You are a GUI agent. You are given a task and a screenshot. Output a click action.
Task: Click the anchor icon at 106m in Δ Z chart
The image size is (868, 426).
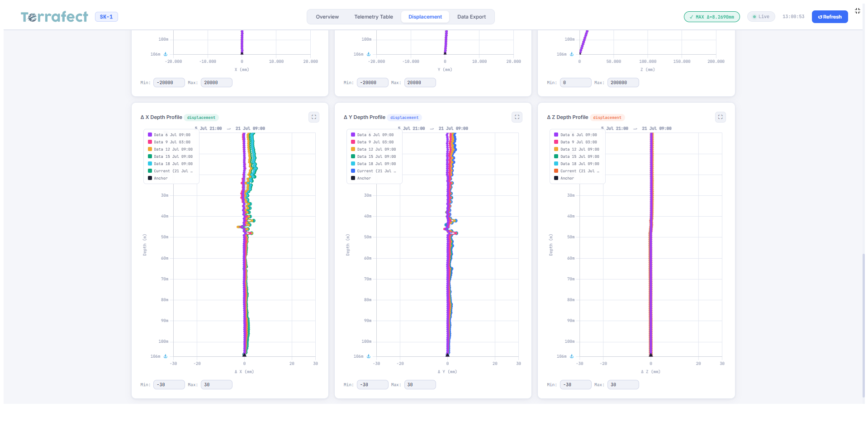pos(572,356)
